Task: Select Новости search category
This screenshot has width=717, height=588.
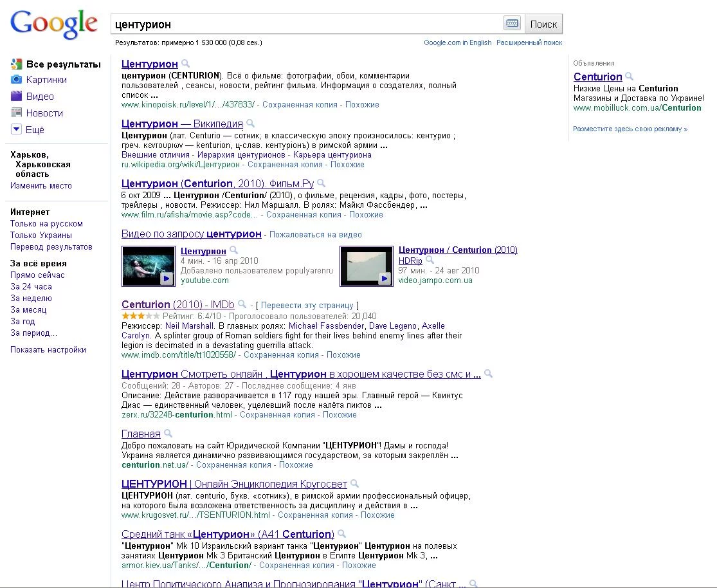Action: (44, 113)
